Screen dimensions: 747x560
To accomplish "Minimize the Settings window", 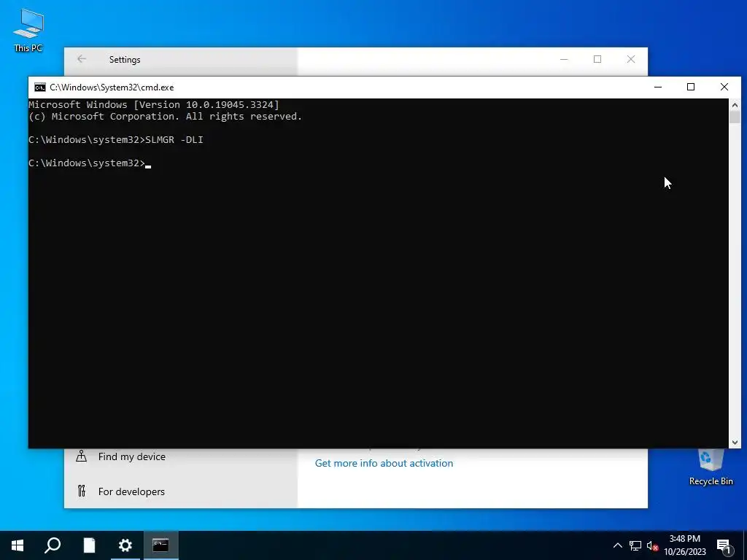I will 564,60.
